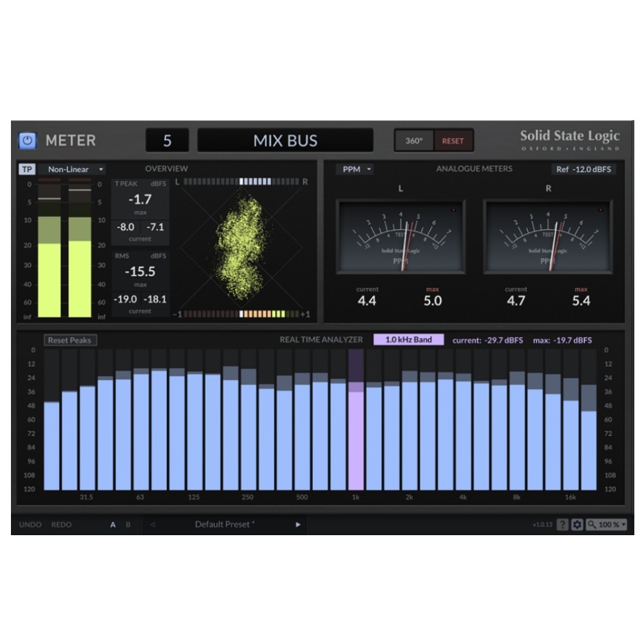Switch to preset slot B

[x=128, y=524]
